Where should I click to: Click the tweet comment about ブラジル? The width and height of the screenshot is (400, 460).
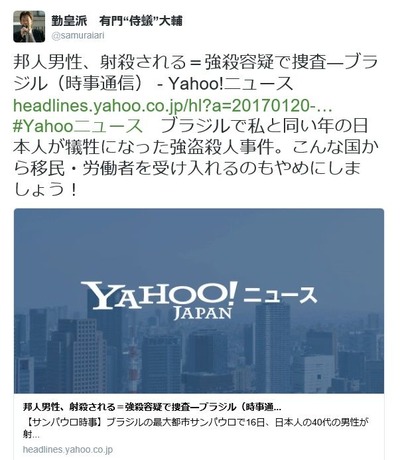pyautogui.click(x=191, y=158)
